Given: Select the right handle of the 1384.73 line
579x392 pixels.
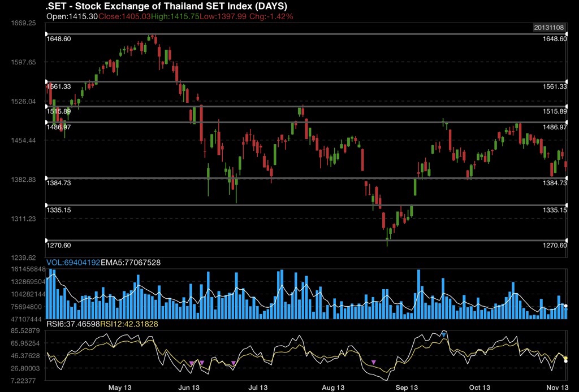Looking at the screenshot, I should point(566,178).
